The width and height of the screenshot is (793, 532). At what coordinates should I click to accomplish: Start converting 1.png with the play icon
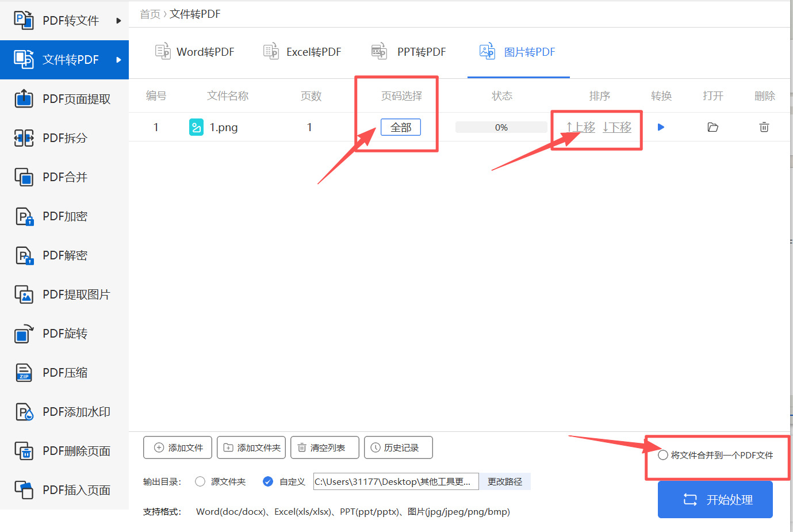click(660, 127)
